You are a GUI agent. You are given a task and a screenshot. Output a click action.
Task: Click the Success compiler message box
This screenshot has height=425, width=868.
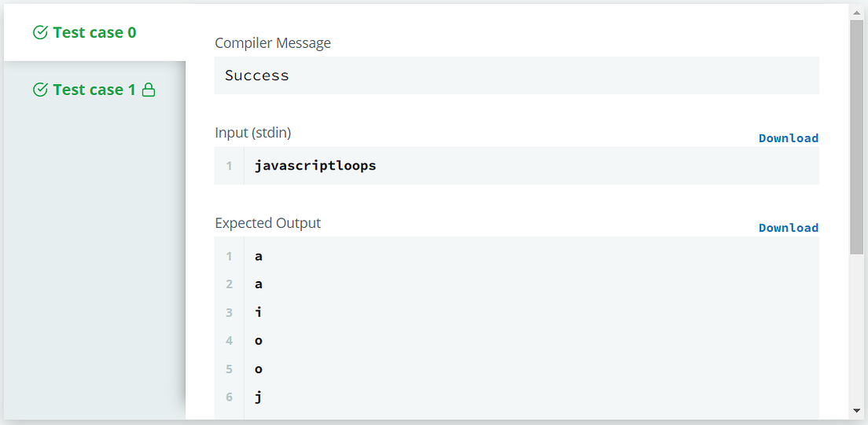pyautogui.click(x=517, y=75)
